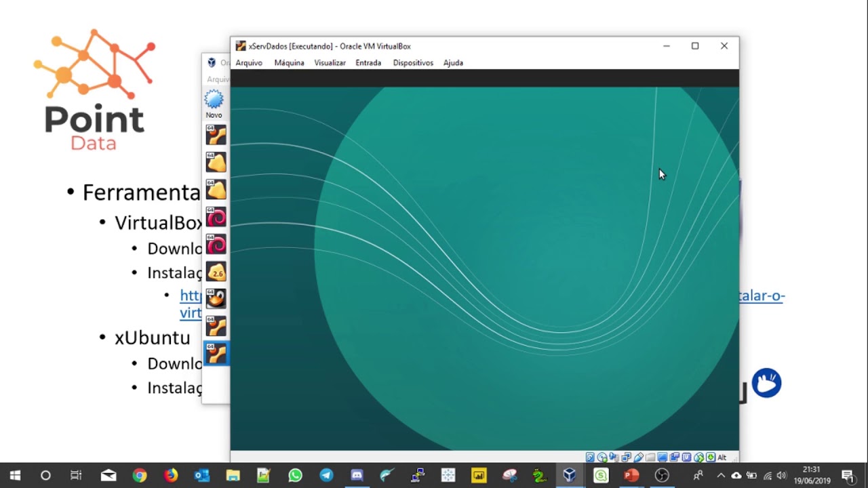Open People icon in system tray
The image size is (868, 488).
click(x=698, y=475)
